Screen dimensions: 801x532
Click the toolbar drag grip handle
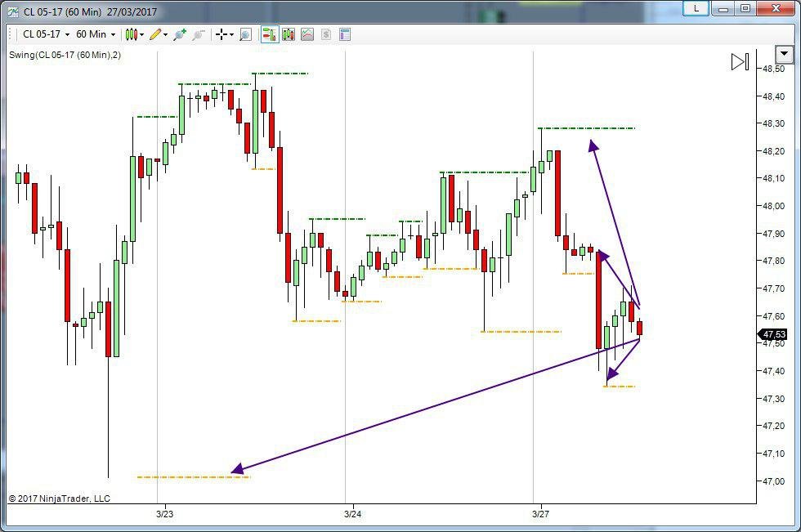pyautogui.click(x=11, y=34)
